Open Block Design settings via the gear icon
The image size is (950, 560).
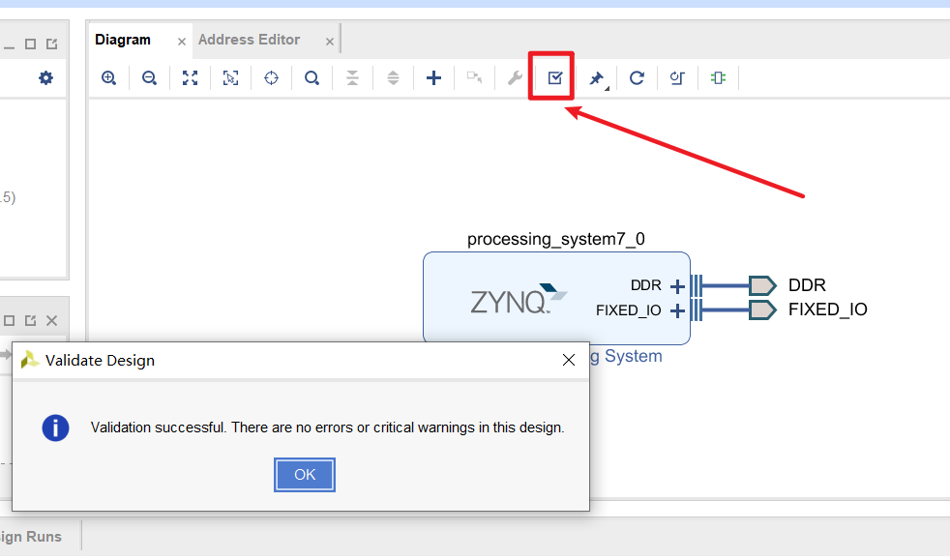[x=45, y=77]
